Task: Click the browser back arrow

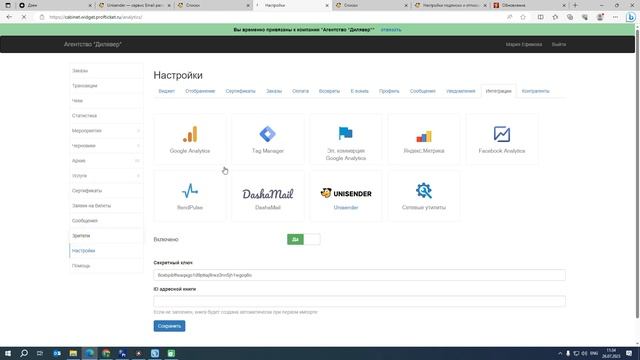Action: coord(9,17)
